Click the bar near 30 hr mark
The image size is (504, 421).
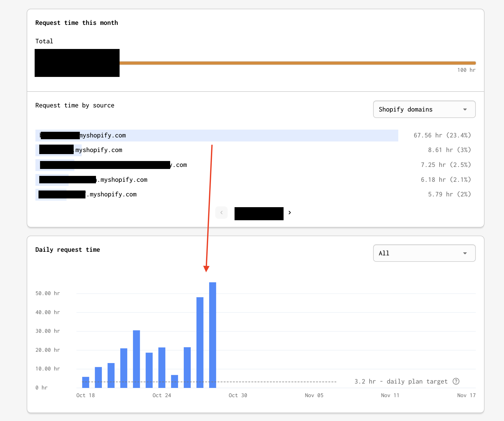(136, 359)
